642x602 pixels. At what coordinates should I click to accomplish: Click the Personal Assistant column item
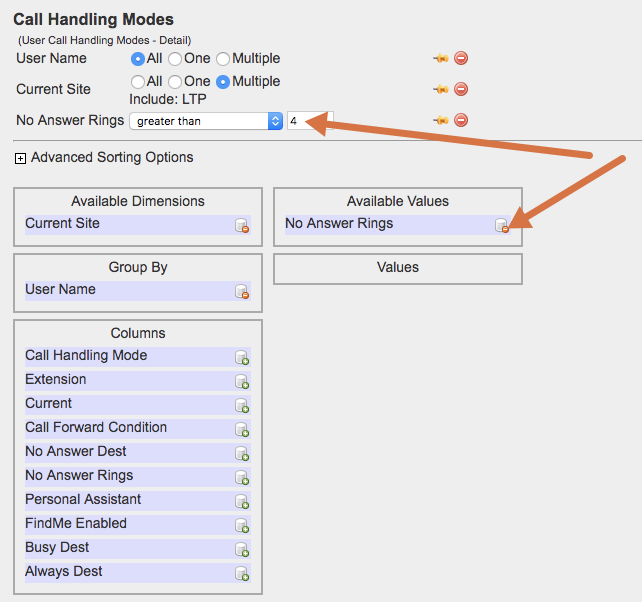click(x=83, y=499)
